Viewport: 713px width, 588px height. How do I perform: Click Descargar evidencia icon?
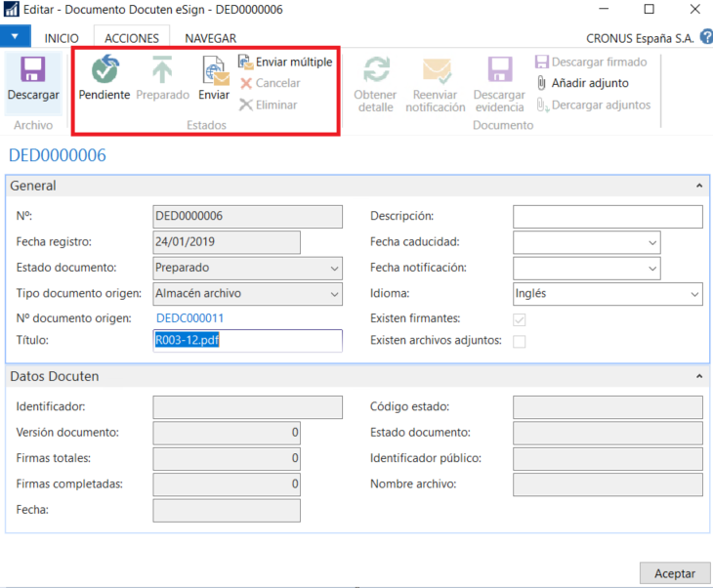point(500,69)
